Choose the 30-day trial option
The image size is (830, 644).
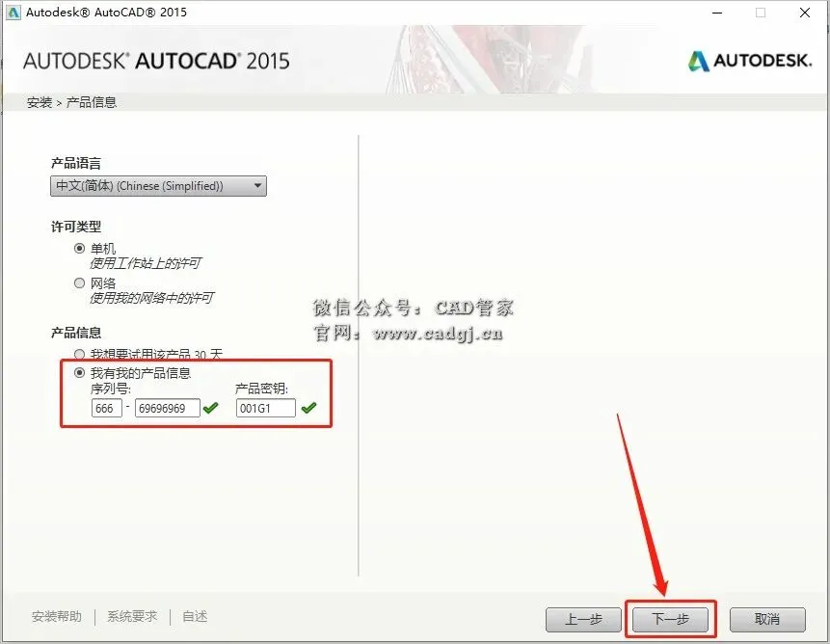pos(79,354)
